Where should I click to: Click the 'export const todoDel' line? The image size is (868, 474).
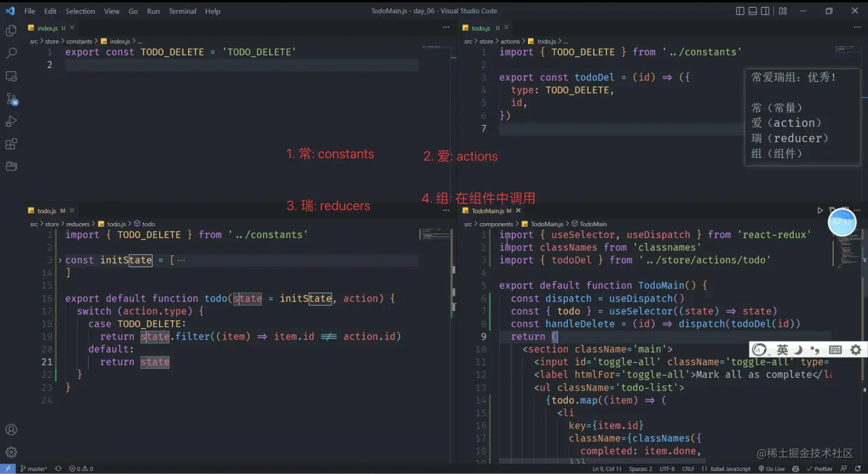(594, 77)
